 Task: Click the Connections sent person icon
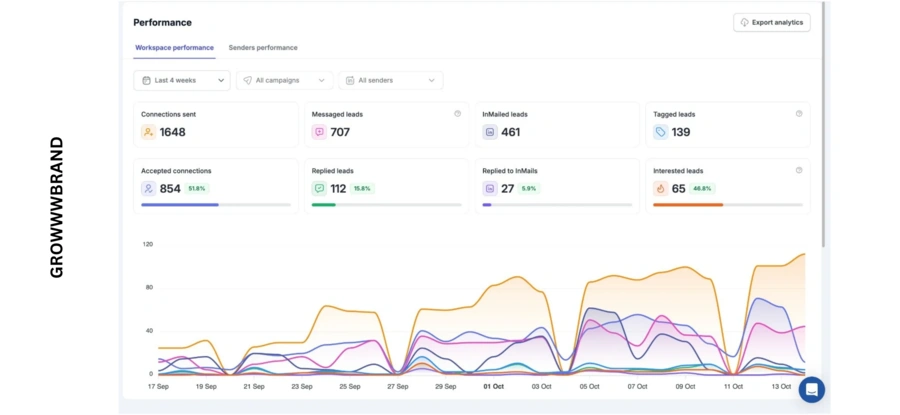(x=149, y=132)
